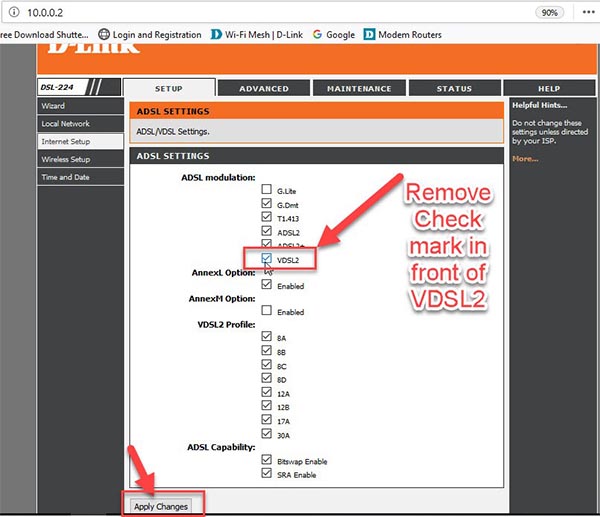The image size is (600, 517).
Task: Uncheck the 8B VDSL2 profile
Action: [x=266, y=350]
